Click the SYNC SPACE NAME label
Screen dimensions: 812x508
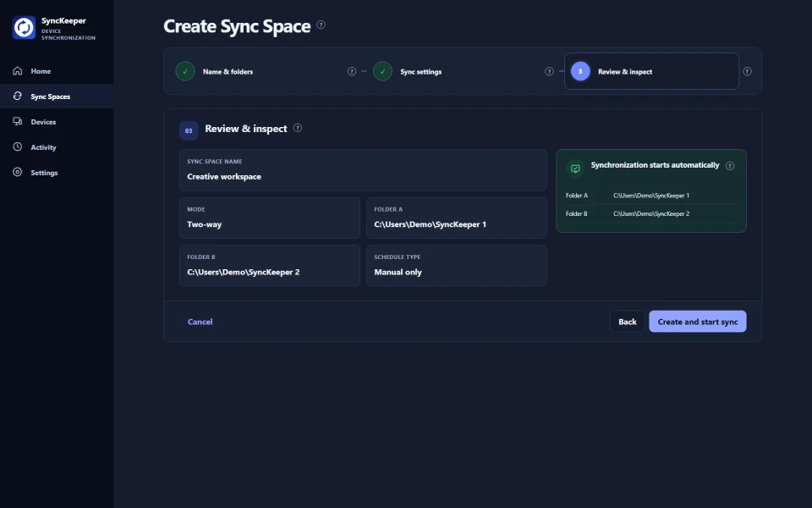pyautogui.click(x=214, y=162)
